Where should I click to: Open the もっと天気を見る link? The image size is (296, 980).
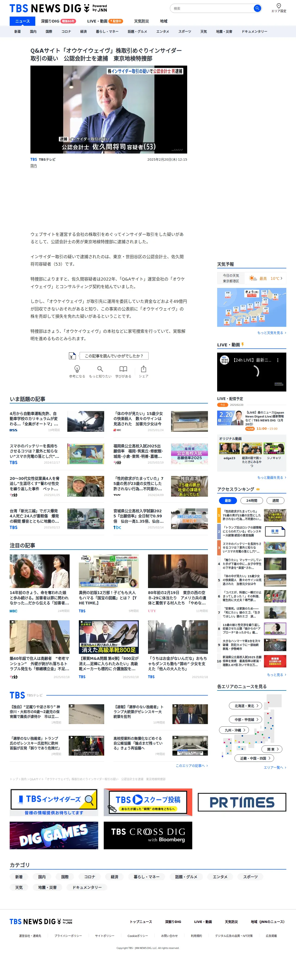click(x=272, y=333)
